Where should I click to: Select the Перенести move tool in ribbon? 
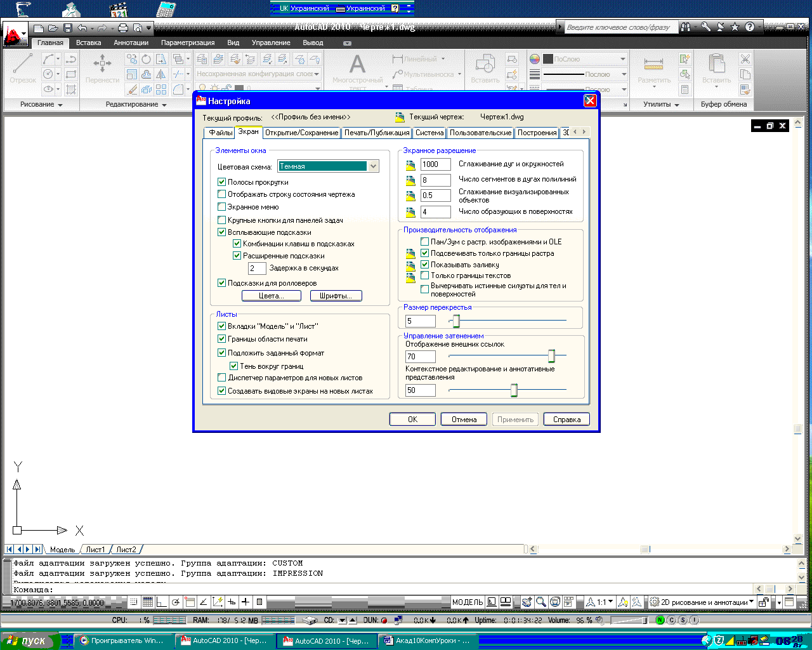pyautogui.click(x=102, y=67)
